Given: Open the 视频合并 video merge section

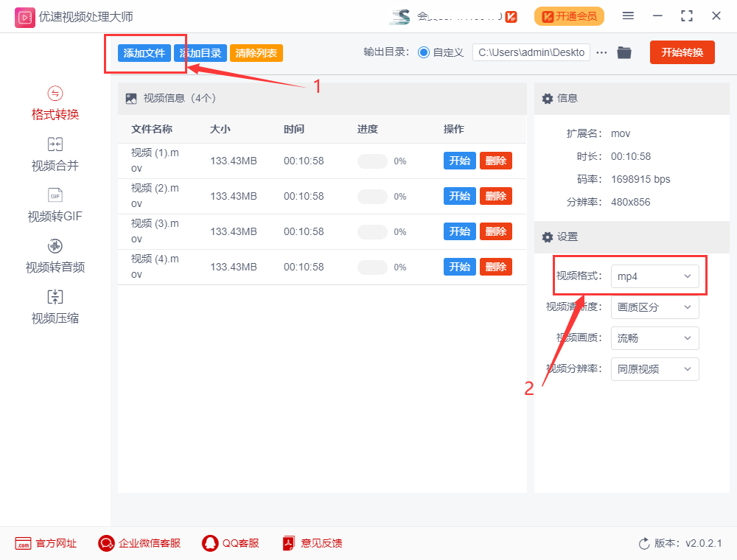Looking at the screenshot, I should [55, 155].
